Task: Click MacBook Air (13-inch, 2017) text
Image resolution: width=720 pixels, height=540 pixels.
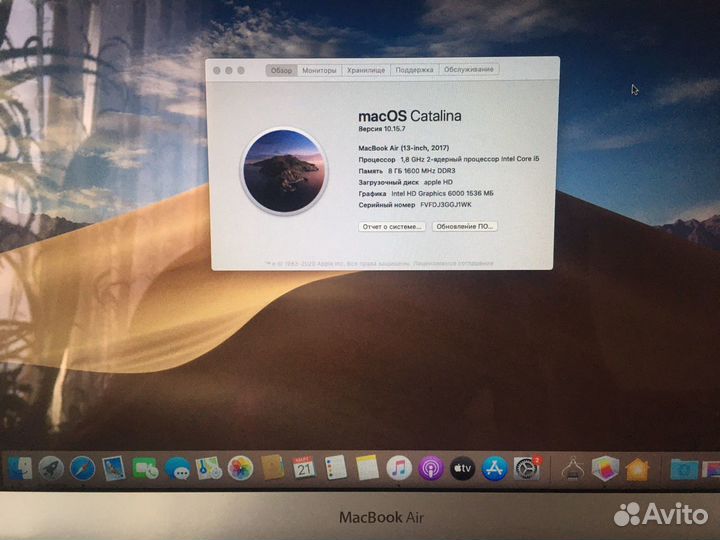Action: pyautogui.click(x=404, y=148)
